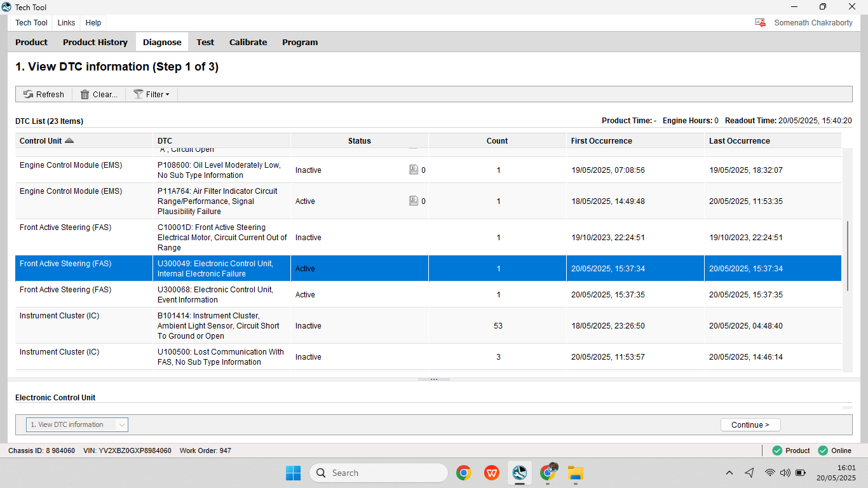This screenshot has width=868, height=488.
Task: Click the Online status check icon
Action: point(823,451)
